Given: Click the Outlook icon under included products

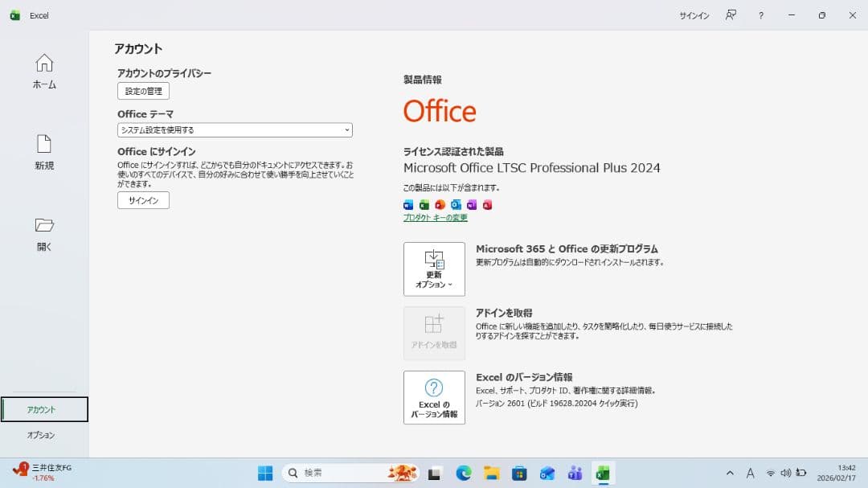Looking at the screenshot, I should coord(456,204).
